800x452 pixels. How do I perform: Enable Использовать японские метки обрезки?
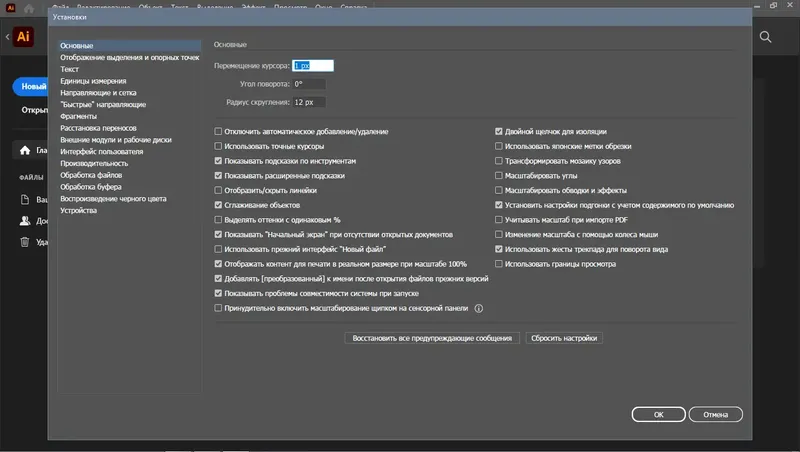[x=499, y=146]
